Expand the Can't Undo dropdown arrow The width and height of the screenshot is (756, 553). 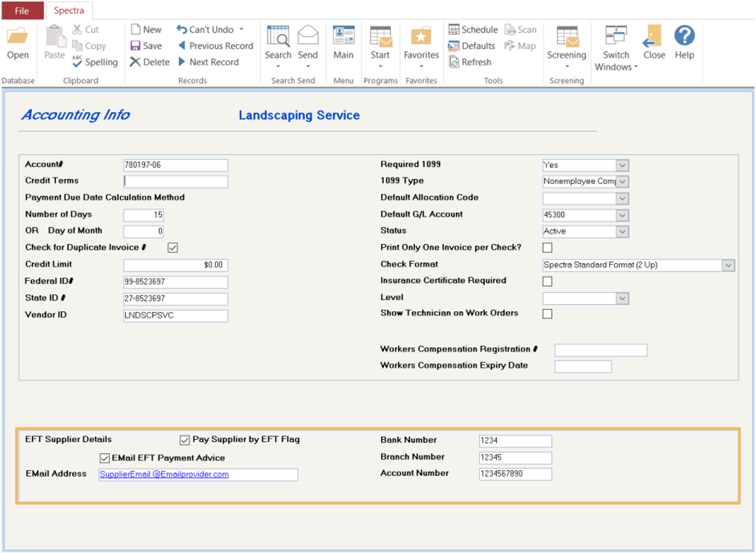click(241, 30)
